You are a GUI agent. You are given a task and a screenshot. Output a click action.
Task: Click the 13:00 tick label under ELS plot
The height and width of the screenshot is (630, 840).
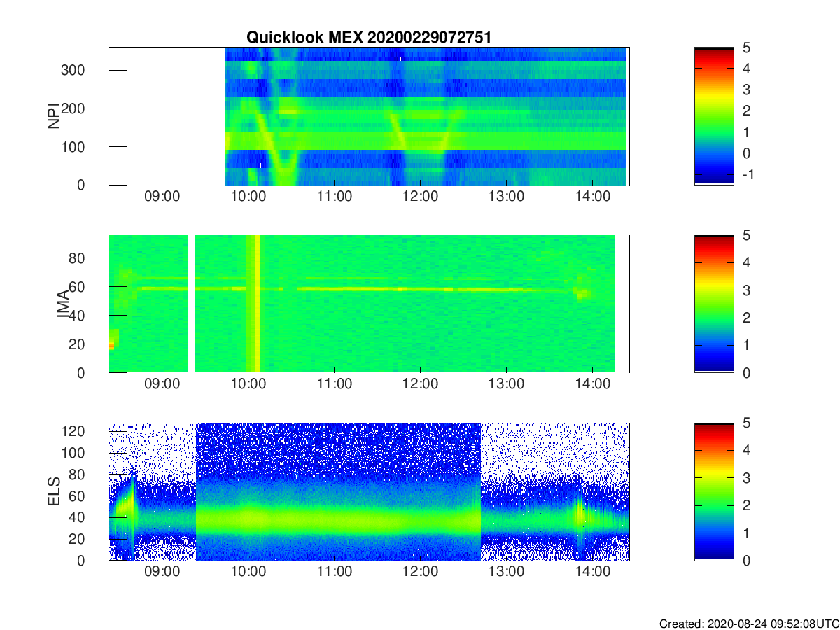506,573
